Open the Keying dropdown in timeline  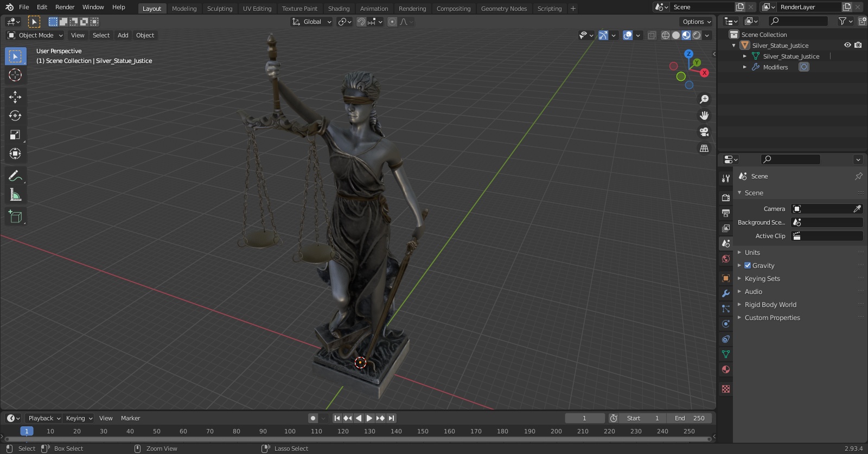tap(79, 418)
